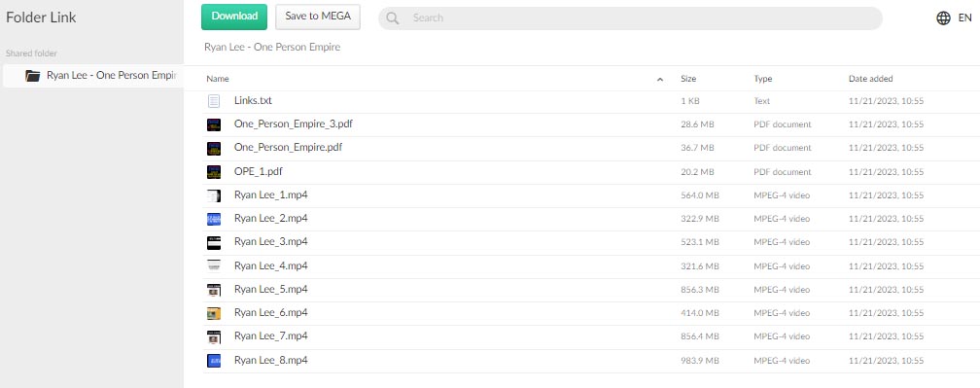Image resolution: width=980 pixels, height=388 pixels.
Task: Click the date added of Links.txt row
Action: (886, 101)
